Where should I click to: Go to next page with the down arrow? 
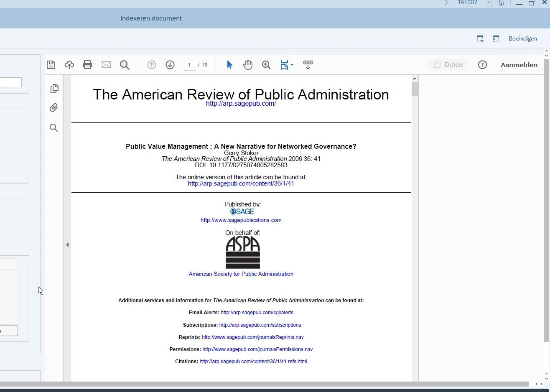click(170, 65)
